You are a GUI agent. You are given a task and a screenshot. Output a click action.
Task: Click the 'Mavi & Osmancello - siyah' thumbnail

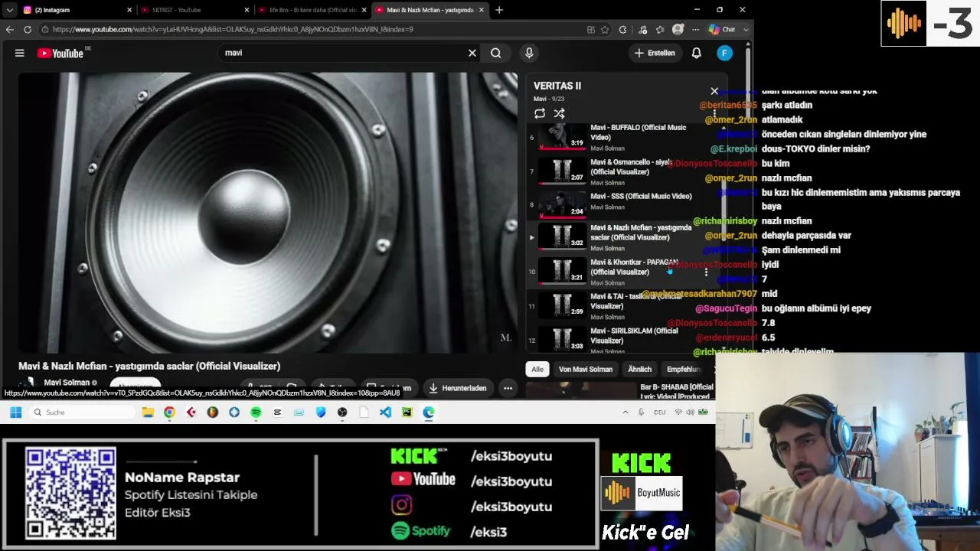563,171
